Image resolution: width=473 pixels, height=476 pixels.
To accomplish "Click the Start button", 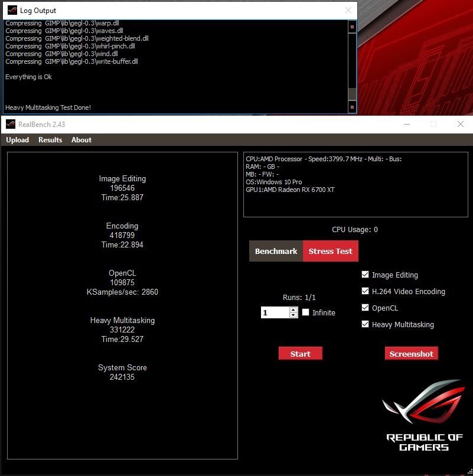I will coord(300,354).
